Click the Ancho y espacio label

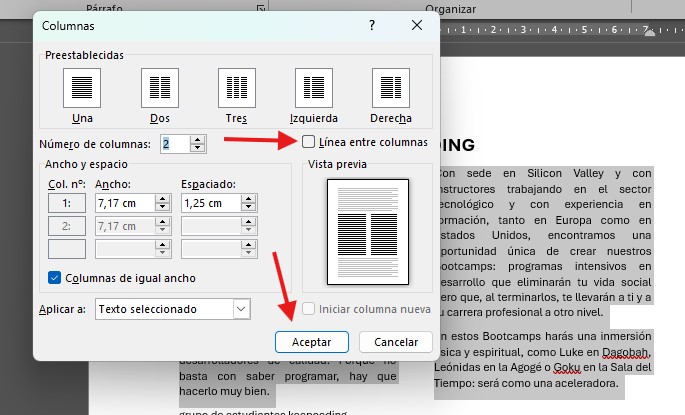[86, 164]
